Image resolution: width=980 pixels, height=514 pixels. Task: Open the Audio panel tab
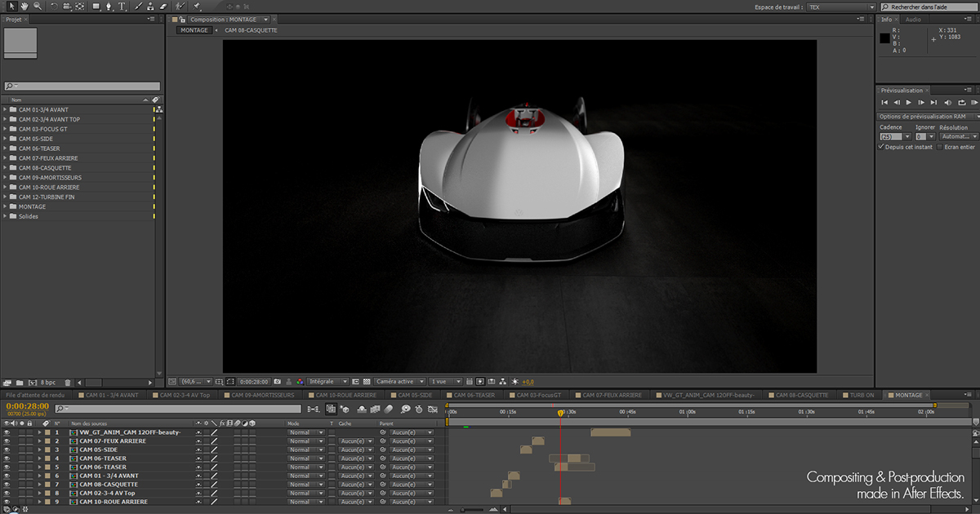coord(913,19)
